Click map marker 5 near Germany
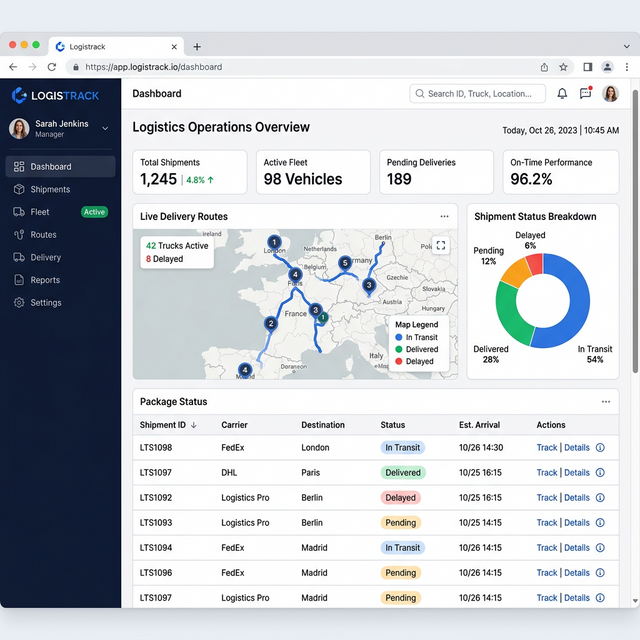Viewport: 640px width, 640px height. [345, 263]
